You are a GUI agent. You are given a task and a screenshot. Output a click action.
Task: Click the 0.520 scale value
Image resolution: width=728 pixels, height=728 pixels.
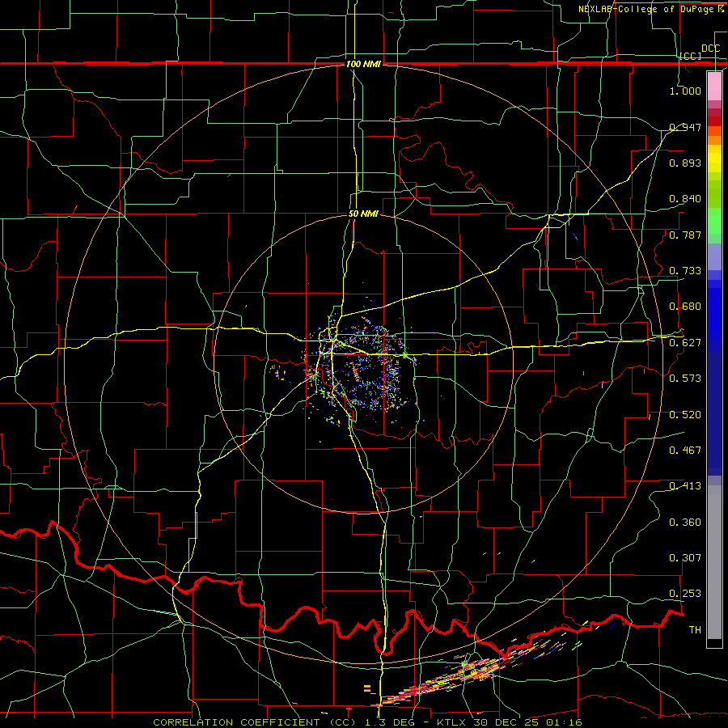pos(685,415)
